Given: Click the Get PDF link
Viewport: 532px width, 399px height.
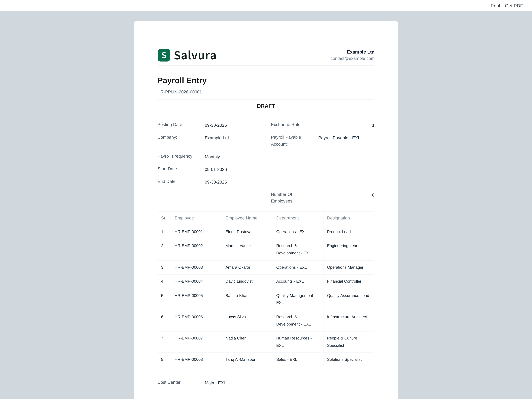Looking at the screenshot, I should (514, 6).
